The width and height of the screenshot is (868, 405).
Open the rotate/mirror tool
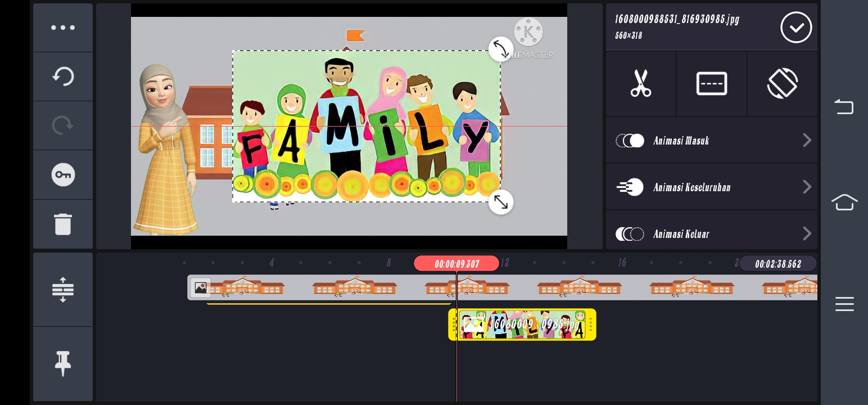pos(783,84)
